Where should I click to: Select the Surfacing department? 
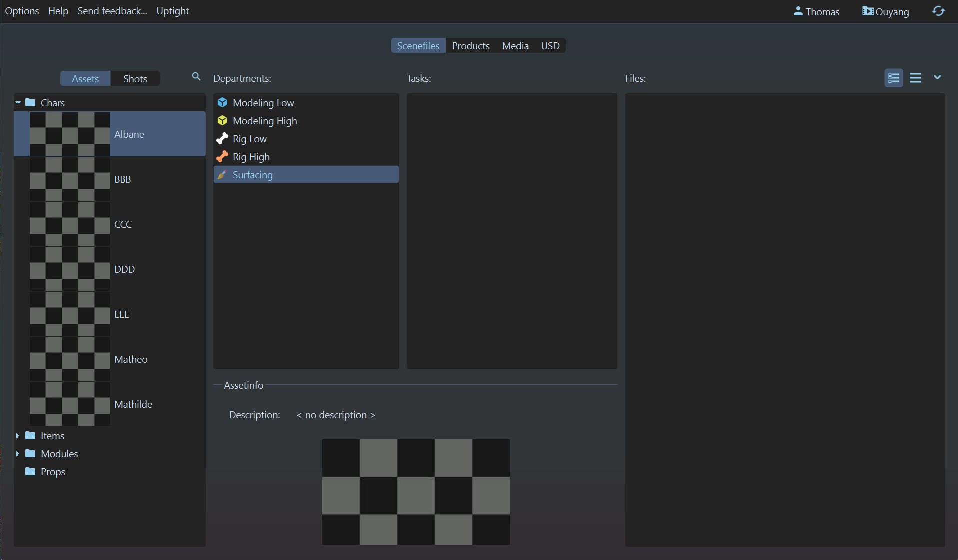coord(252,175)
